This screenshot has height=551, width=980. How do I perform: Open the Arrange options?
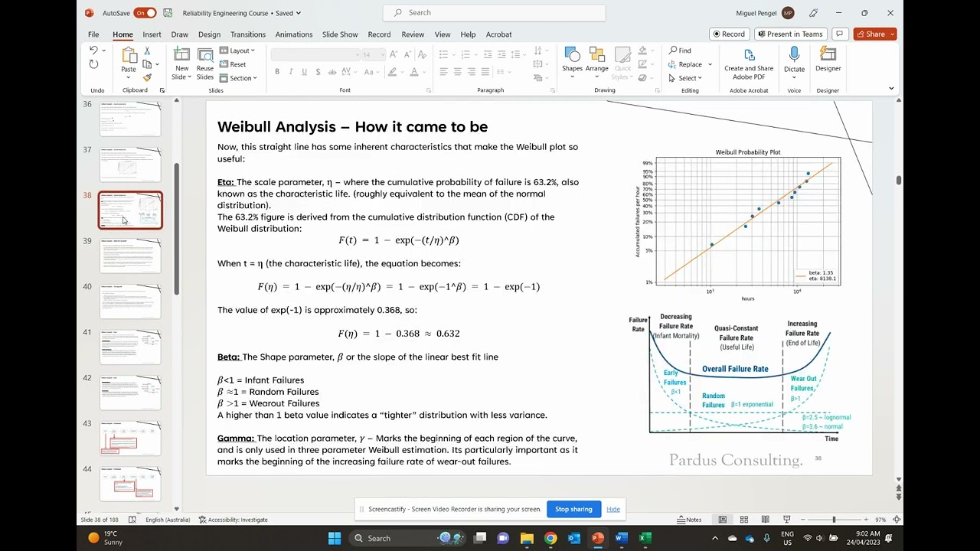click(597, 60)
